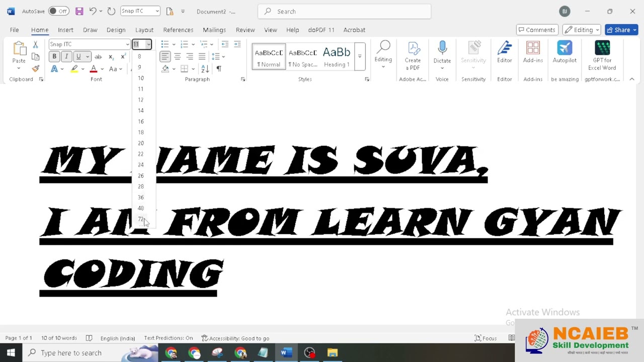Expand the Styles gallery
Image resolution: width=644 pixels, height=362 pixels.
[359, 56]
